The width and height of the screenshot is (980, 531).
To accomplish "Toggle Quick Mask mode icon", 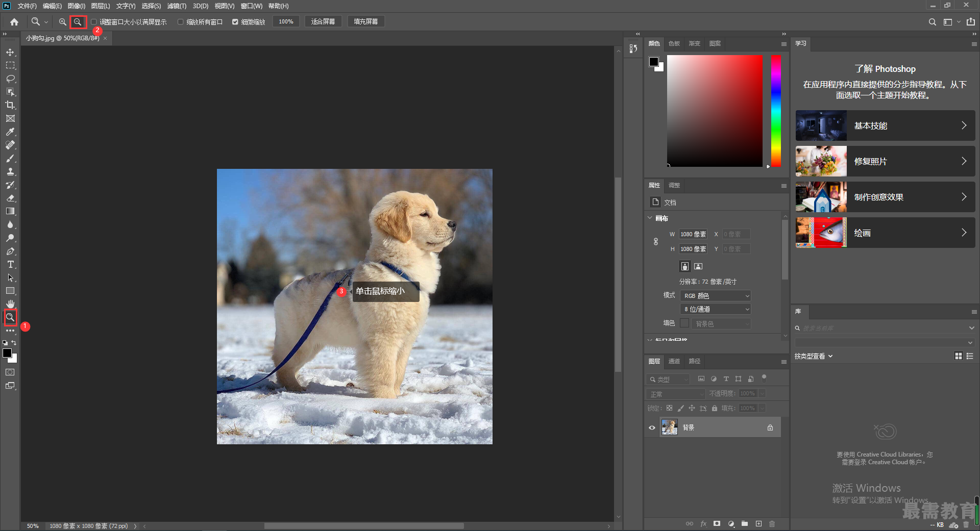I will coord(10,372).
